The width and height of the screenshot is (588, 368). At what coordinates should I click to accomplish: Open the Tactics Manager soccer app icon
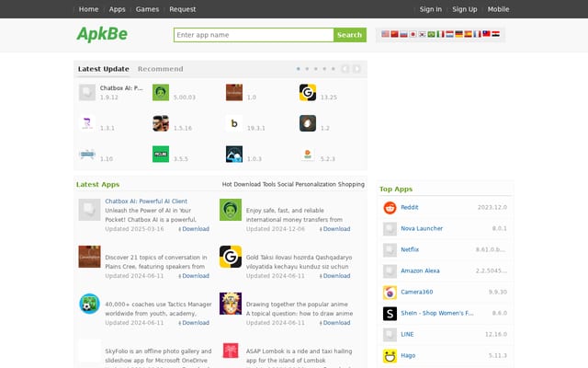89,304
